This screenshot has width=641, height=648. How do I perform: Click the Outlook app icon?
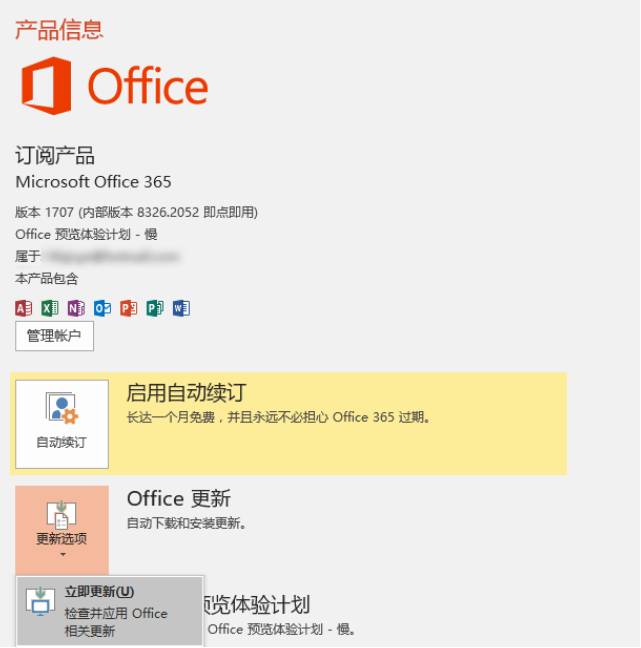(102, 308)
